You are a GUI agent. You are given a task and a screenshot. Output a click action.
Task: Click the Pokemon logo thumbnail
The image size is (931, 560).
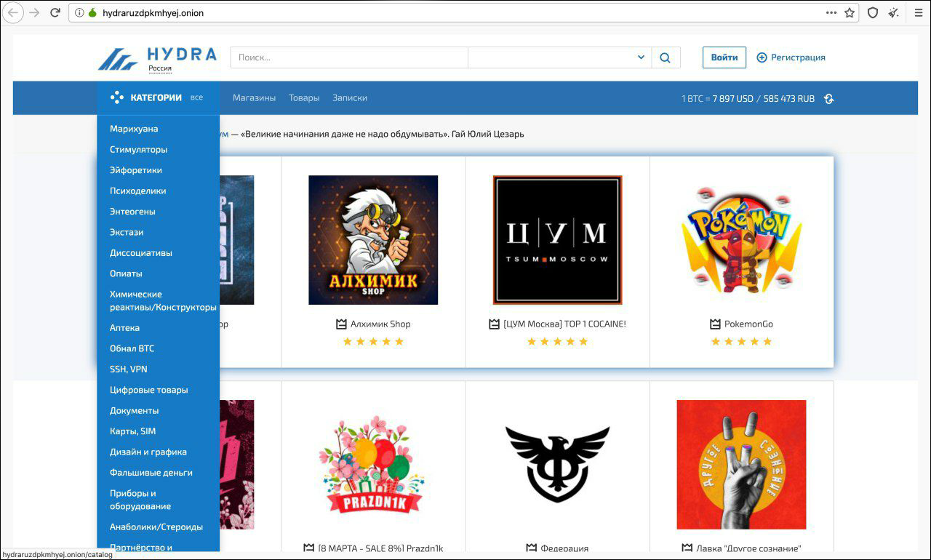point(741,240)
